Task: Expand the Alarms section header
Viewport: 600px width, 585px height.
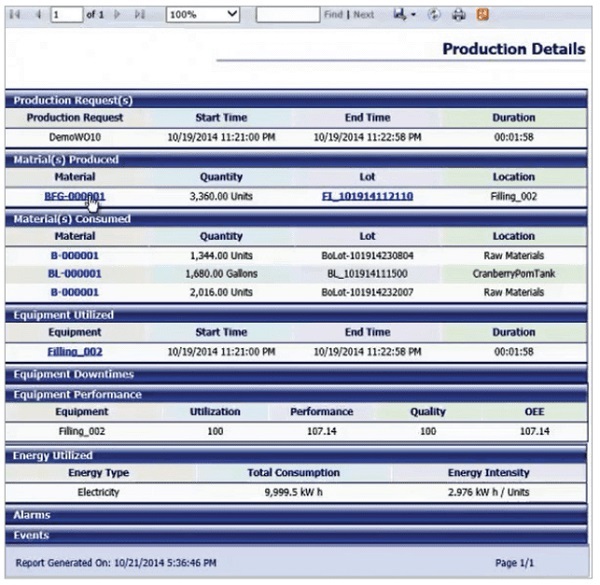Action: (x=32, y=516)
